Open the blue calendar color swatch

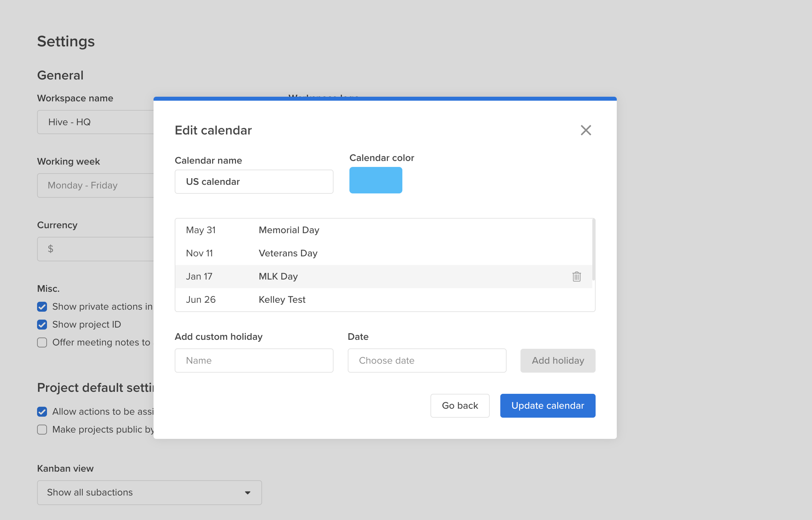(x=376, y=180)
